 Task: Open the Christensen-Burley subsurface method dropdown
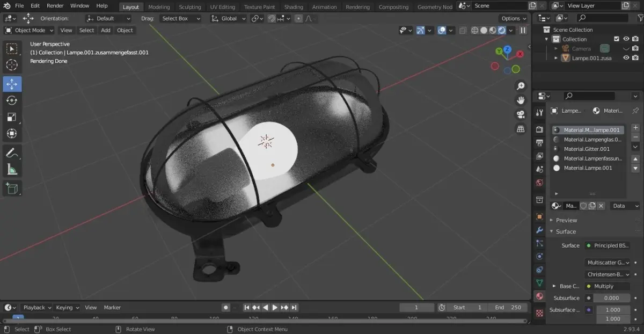tap(608, 274)
